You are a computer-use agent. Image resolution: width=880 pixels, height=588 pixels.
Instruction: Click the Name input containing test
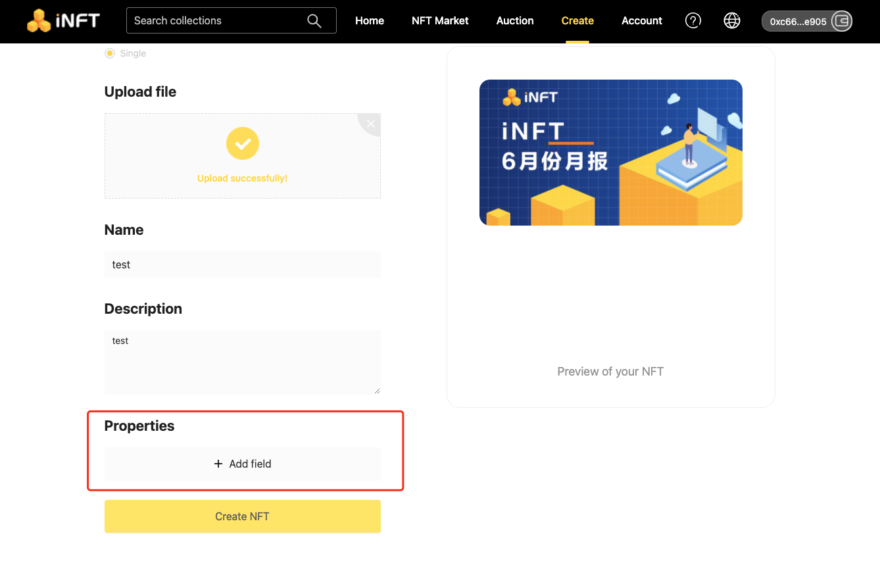tap(243, 264)
